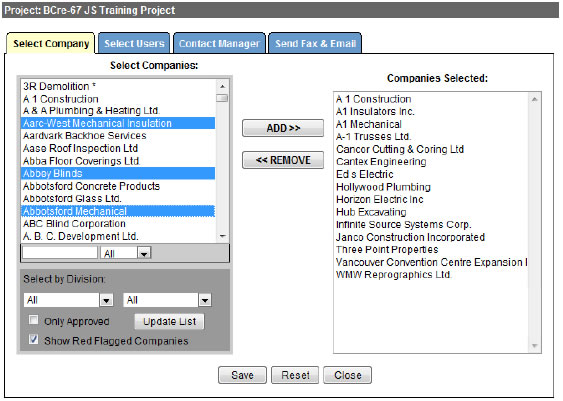The height and width of the screenshot is (401, 563).
Task: Select 'Hub Excavating'
Action: point(431,212)
